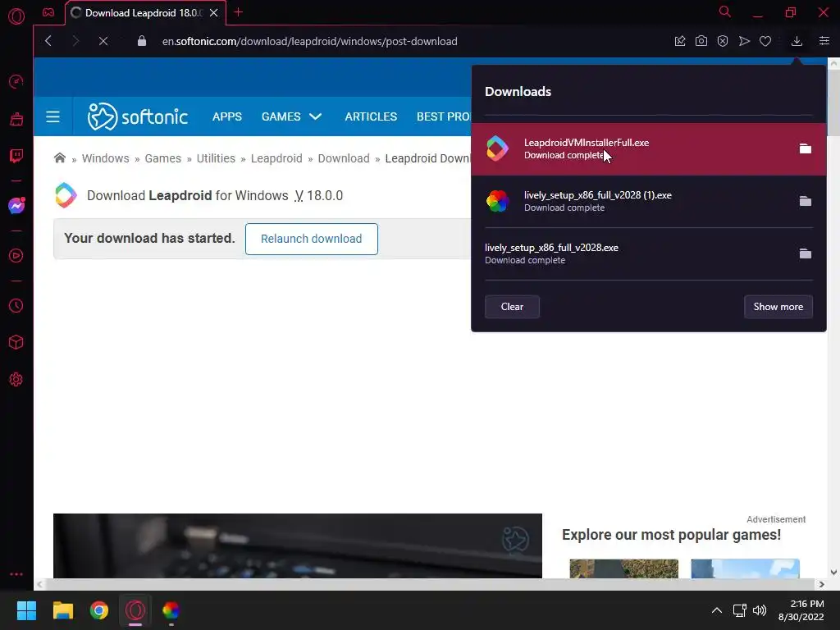Show LeapdroidVMInstallerFull.exe in folder
Image resolution: width=840 pixels, height=630 pixels.
pyautogui.click(x=806, y=148)
